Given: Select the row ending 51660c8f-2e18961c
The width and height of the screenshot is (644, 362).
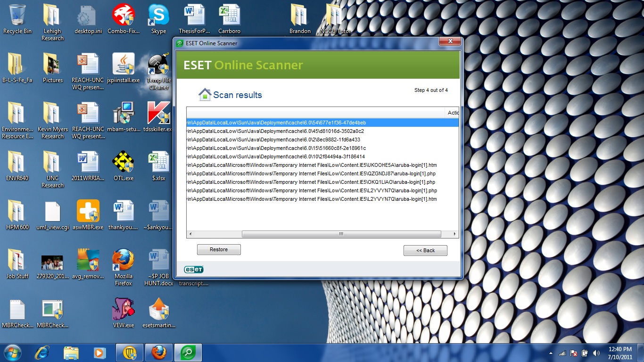Looking at the screenshot, I should pyautogui.click(x=323, y=148).
